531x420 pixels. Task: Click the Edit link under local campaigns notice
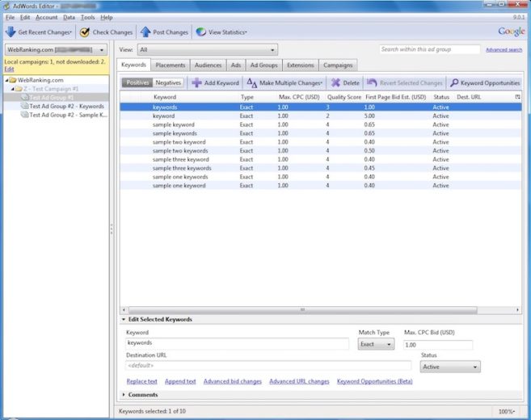pyautogui.click(x=9, y=69)
